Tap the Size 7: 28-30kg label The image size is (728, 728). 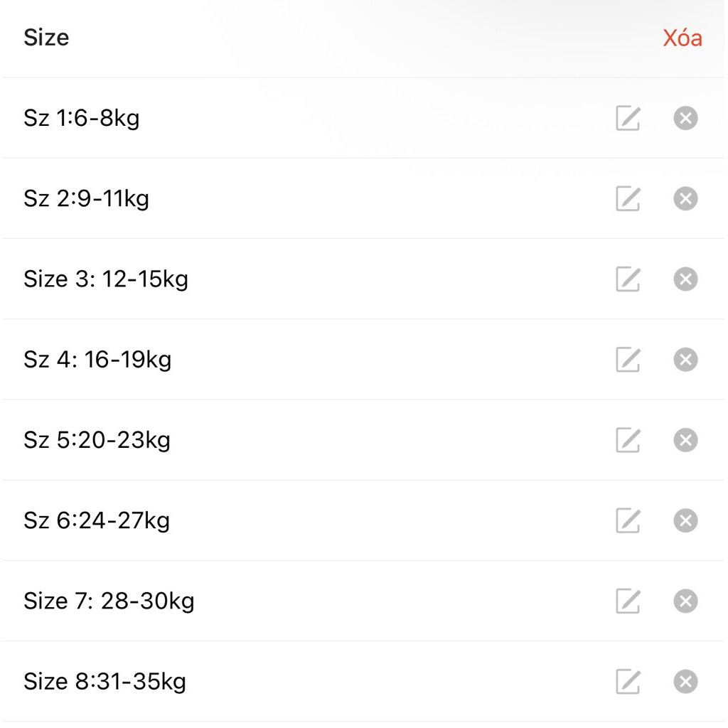coord(109,601)
